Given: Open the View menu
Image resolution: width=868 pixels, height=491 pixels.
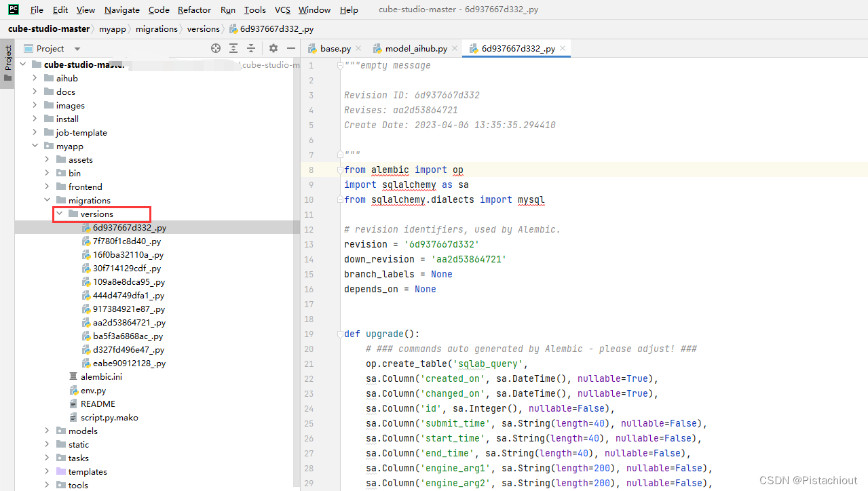Looking at the screenshot, I should [86, 9].
